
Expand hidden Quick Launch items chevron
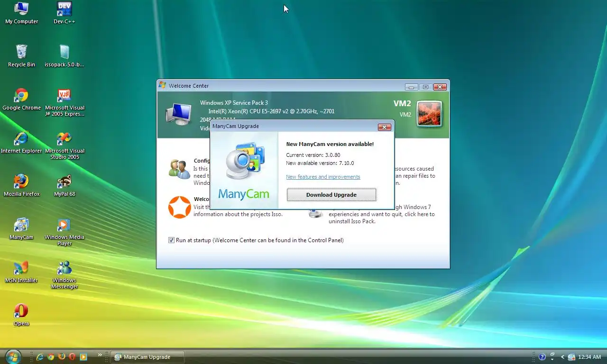click(100, 355)
